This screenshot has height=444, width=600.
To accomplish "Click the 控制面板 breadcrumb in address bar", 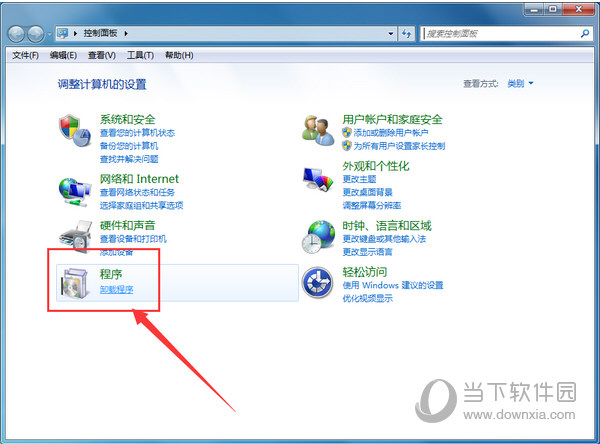I will [100, 33].
